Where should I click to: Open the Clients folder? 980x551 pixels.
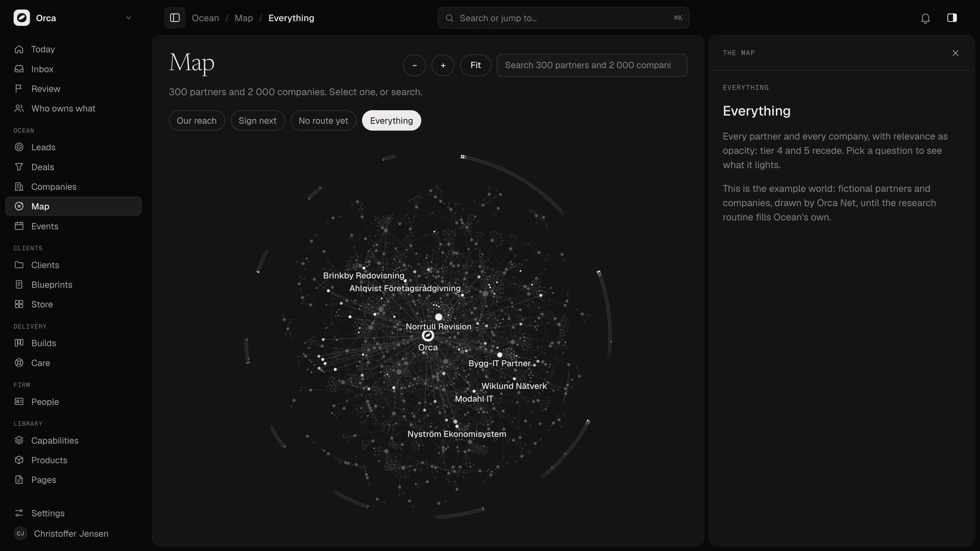coord(73,265)
